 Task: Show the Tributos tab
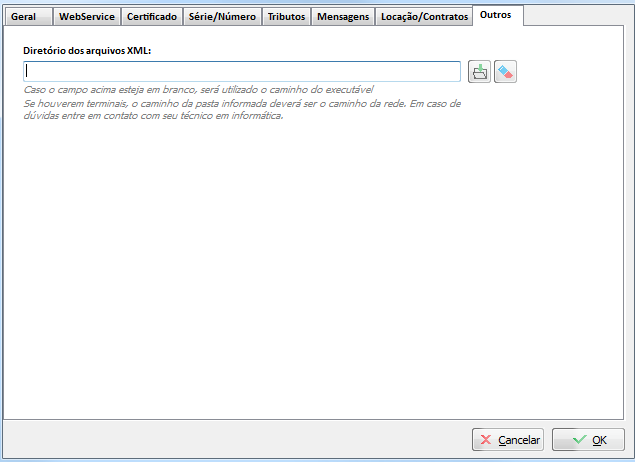(x=286, y=17)
